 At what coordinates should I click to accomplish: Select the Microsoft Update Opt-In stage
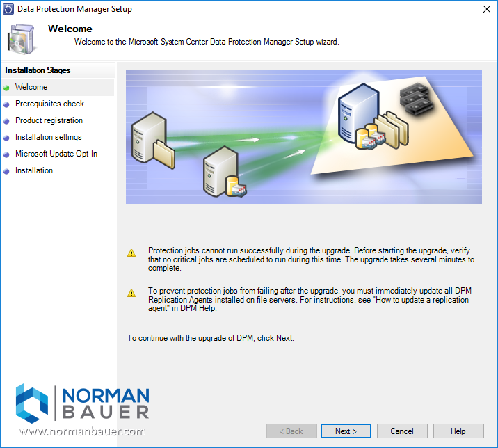point(56,154)
